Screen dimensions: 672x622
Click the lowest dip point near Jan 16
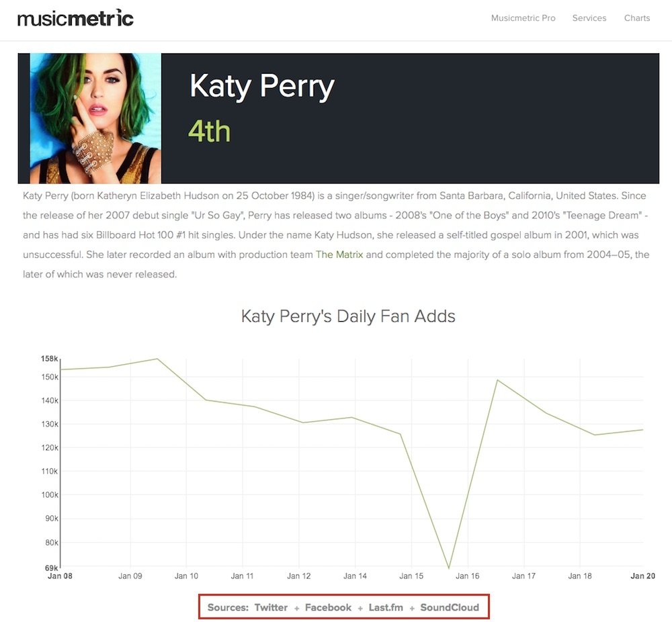click(449, 568)
